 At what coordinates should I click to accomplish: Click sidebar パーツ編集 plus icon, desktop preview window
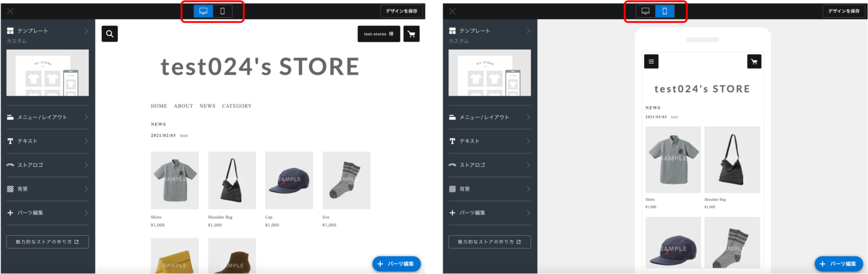coord(10,213)
